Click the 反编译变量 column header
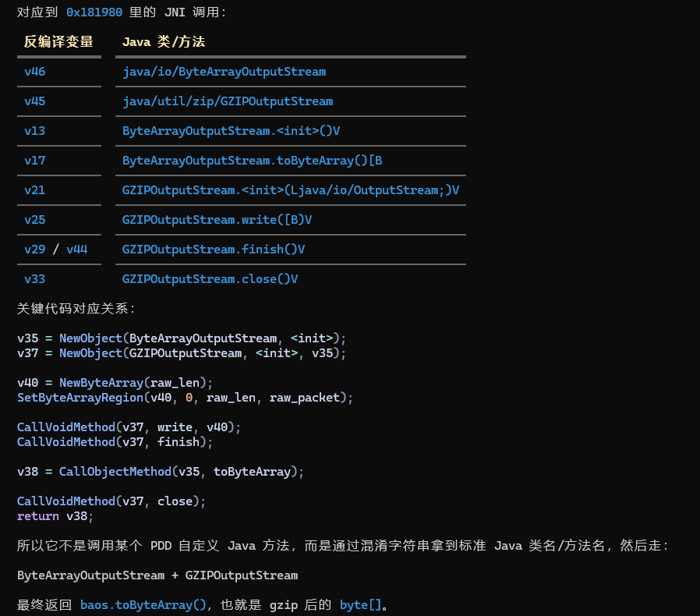The image size is (700, 616). (x=58, y=41)
